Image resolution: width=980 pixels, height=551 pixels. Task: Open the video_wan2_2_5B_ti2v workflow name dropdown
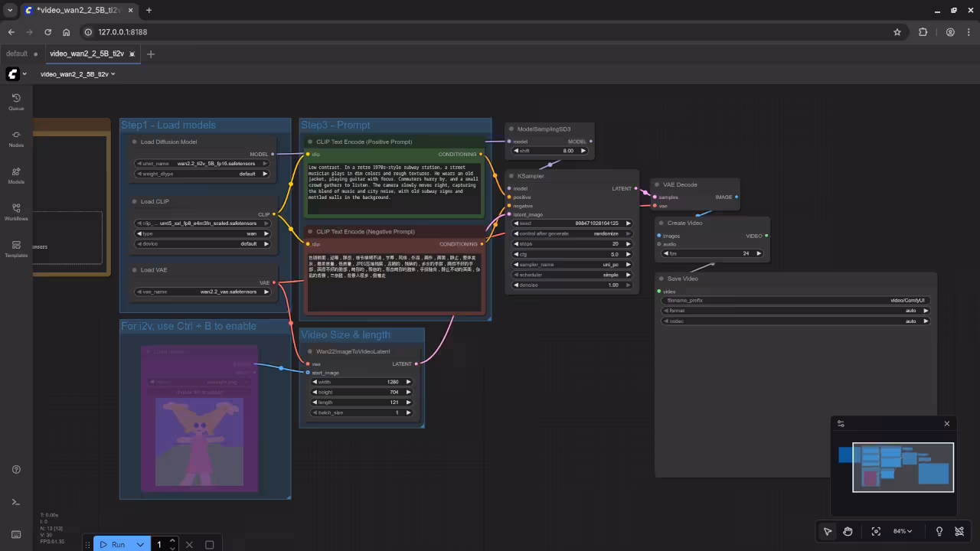(77, 74)
